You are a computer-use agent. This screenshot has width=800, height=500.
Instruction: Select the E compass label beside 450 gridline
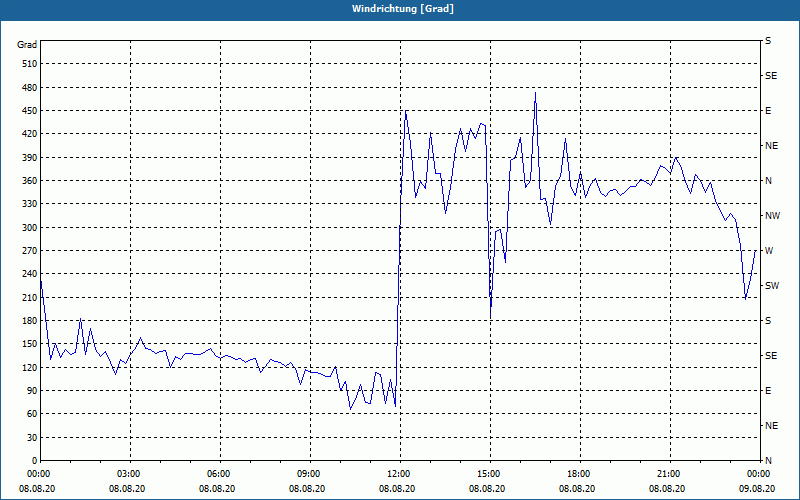768,111
